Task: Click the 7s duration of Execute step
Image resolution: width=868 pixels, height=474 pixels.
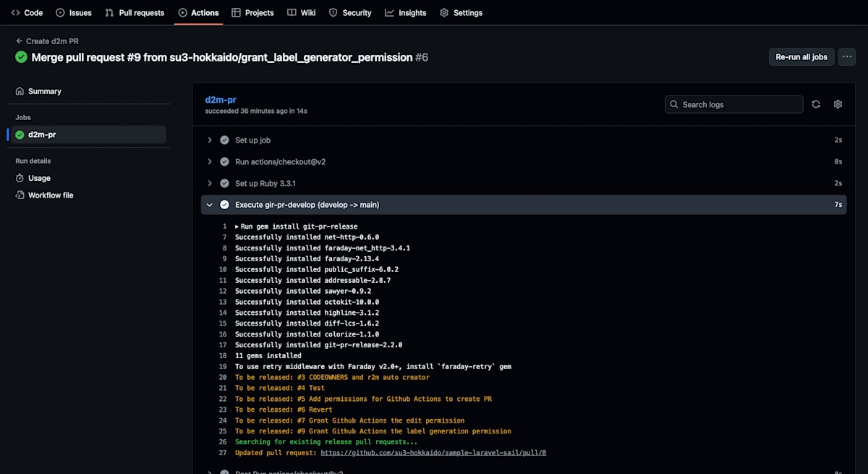Action: (x=838, y=205)
